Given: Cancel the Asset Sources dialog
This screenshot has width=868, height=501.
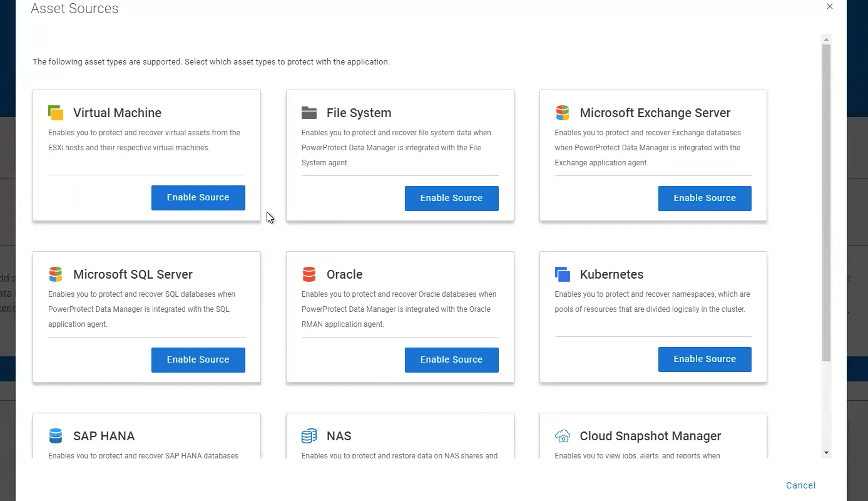Looking at the screenshot, I should click(801, 485).
